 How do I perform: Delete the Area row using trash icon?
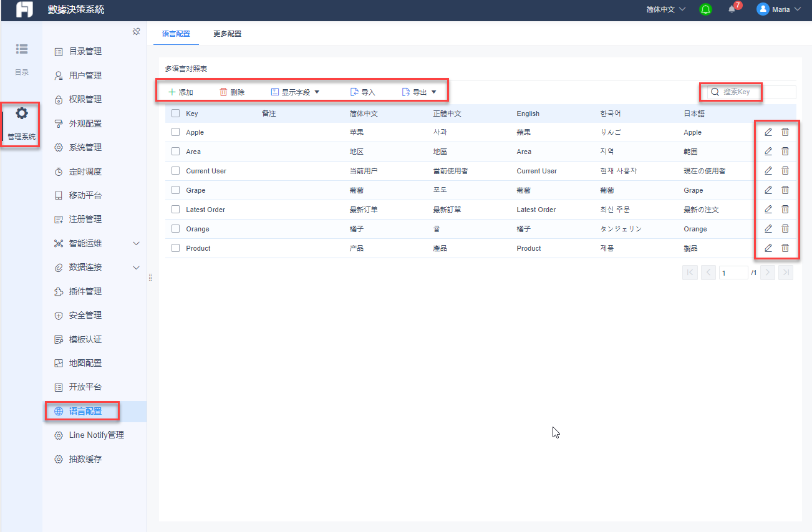point(785,152)
